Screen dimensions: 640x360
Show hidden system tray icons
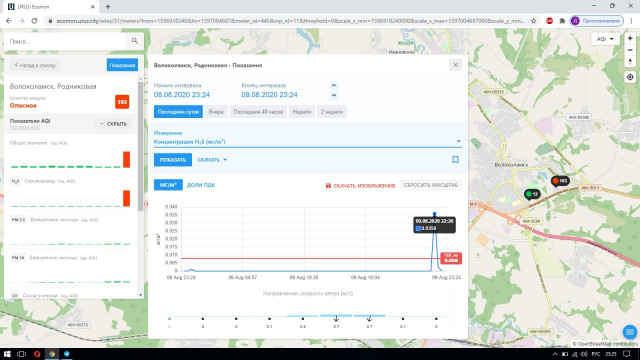pyautogui.click(x=555, y=354)
